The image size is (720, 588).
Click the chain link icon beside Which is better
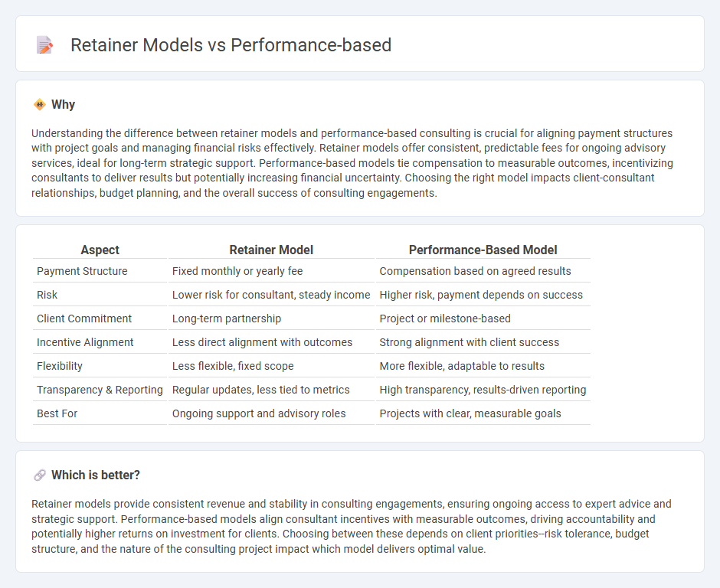click(x=40, y=475)
